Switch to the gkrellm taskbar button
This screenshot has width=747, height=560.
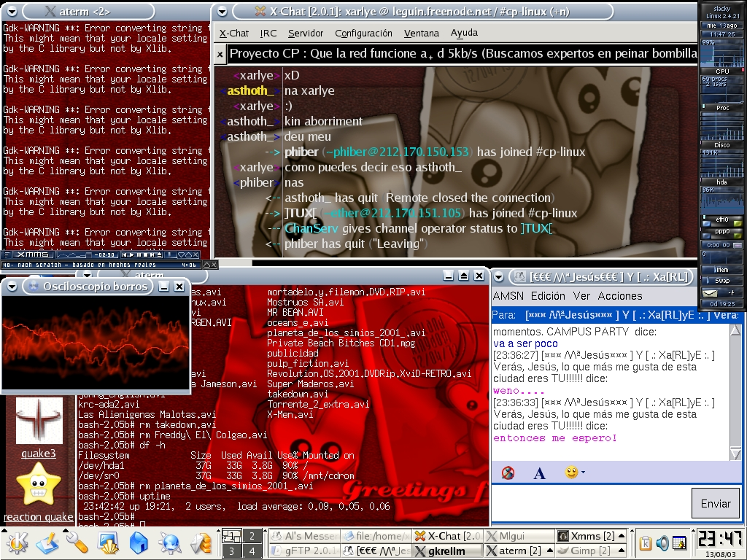pos(448,551)
